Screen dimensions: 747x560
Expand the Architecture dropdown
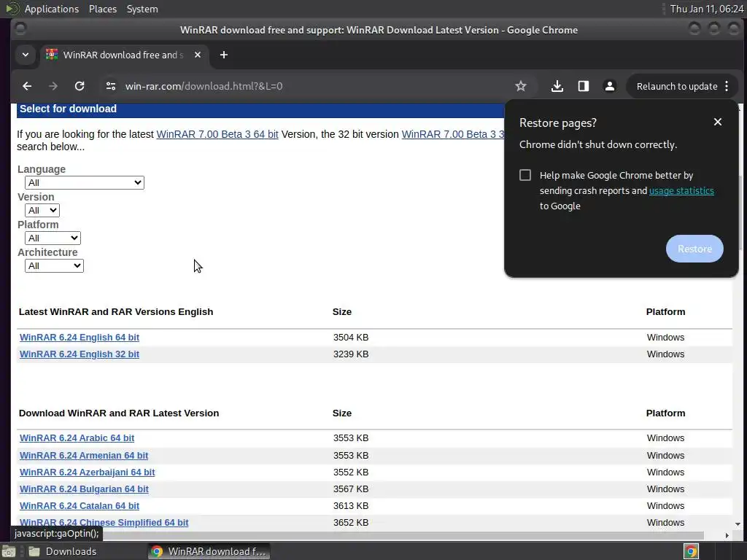click(54, 265)
